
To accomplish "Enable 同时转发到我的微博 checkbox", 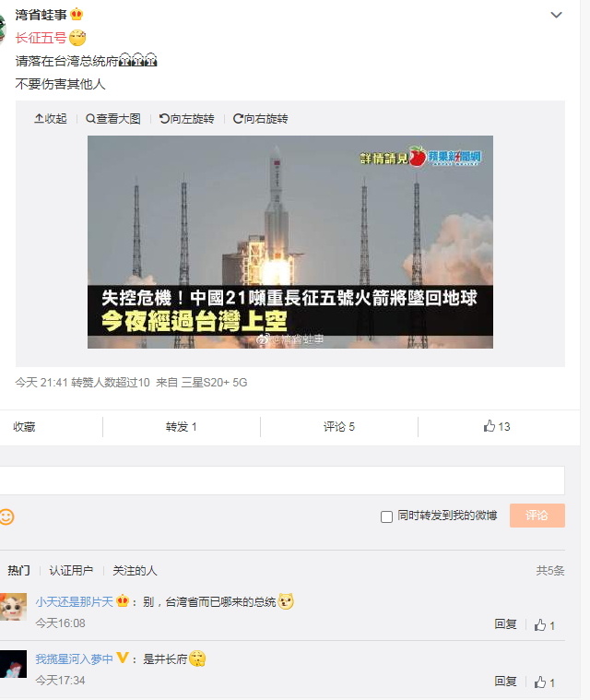I will coord(386,516).
